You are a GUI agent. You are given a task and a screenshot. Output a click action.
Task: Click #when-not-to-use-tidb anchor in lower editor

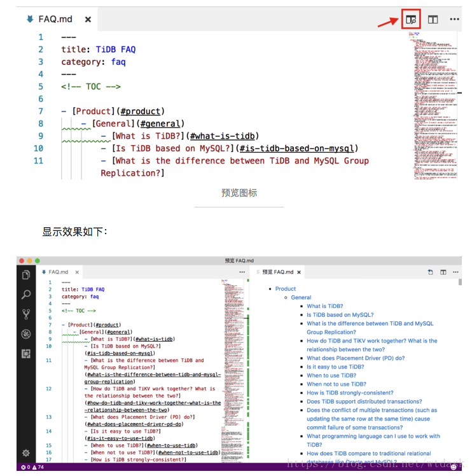coord(188,452)
